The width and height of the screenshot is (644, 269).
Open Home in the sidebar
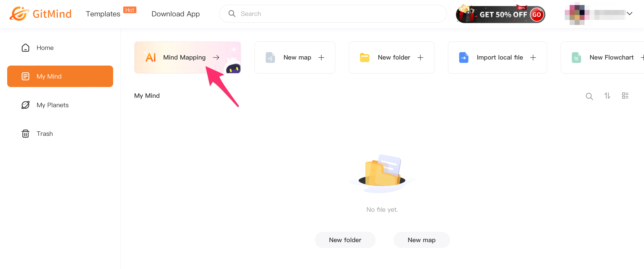(45, 47)
